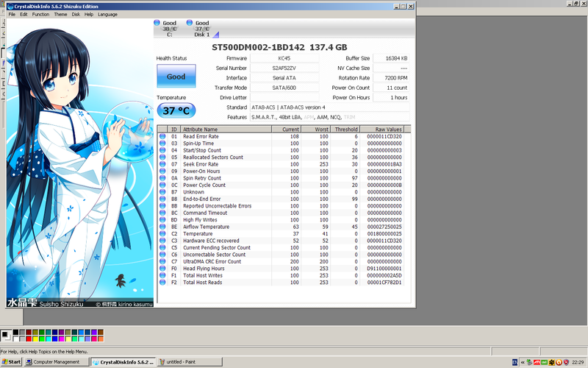The width and height of the screenshot is (588, 368).
Task: Select the Disk 1 tab
Action: click(201, 29)
